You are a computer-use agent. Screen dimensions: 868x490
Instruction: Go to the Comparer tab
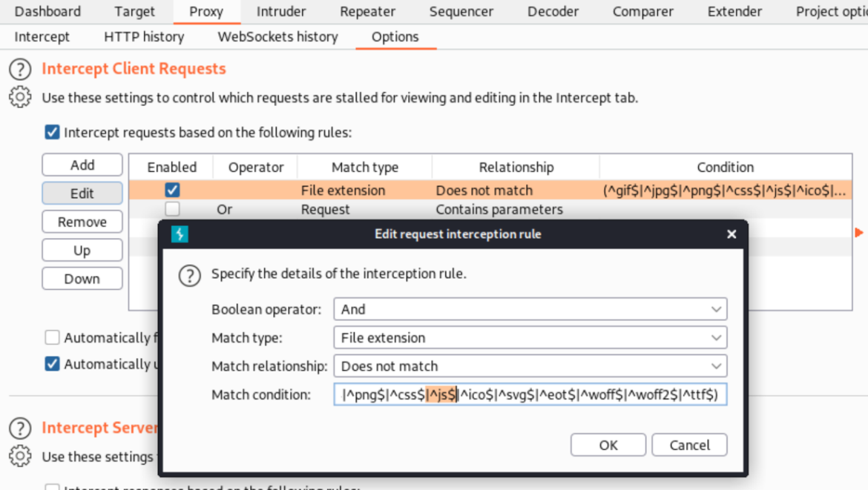(642, 12)
